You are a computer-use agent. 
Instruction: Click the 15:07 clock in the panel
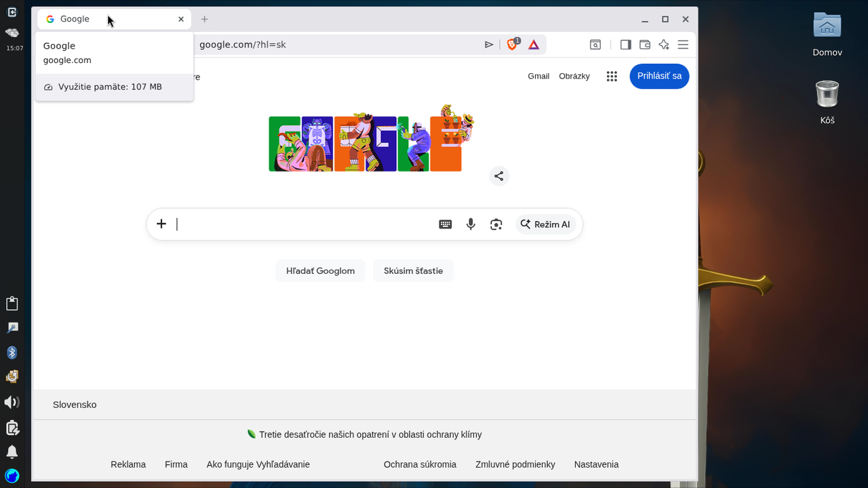click(x=14, y=48)
